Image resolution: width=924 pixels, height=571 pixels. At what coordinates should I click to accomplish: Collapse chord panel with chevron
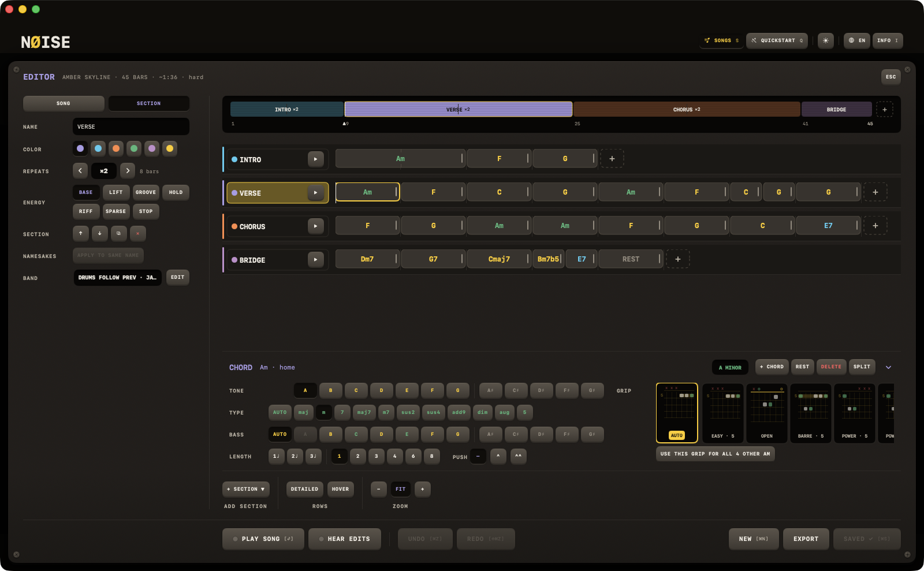click(888, 367)
